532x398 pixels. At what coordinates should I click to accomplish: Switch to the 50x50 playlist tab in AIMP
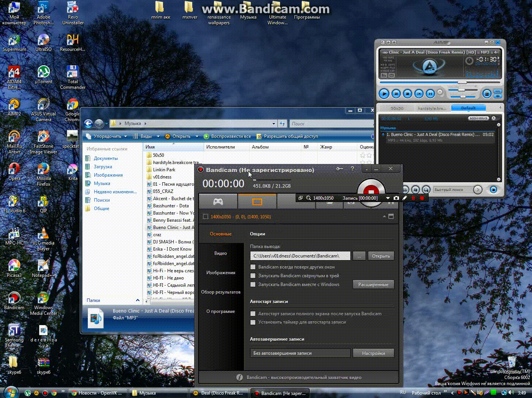397,108
